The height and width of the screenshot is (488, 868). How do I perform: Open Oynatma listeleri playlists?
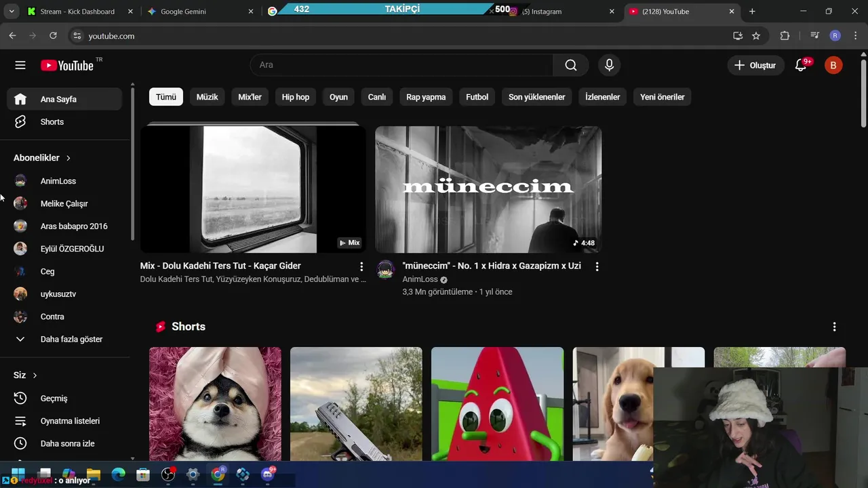pyautogui.click(x=64, y=421)
